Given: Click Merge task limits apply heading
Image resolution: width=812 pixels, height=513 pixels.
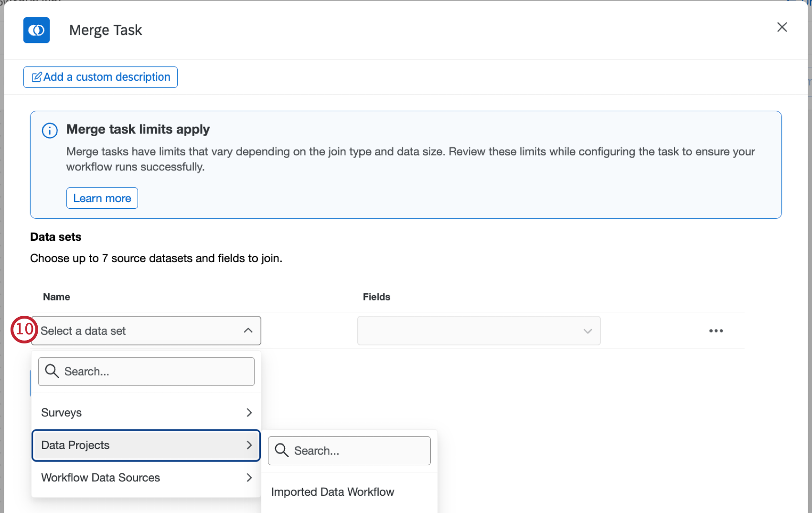Looking at the screenshot, I should [x=138, y=129].
